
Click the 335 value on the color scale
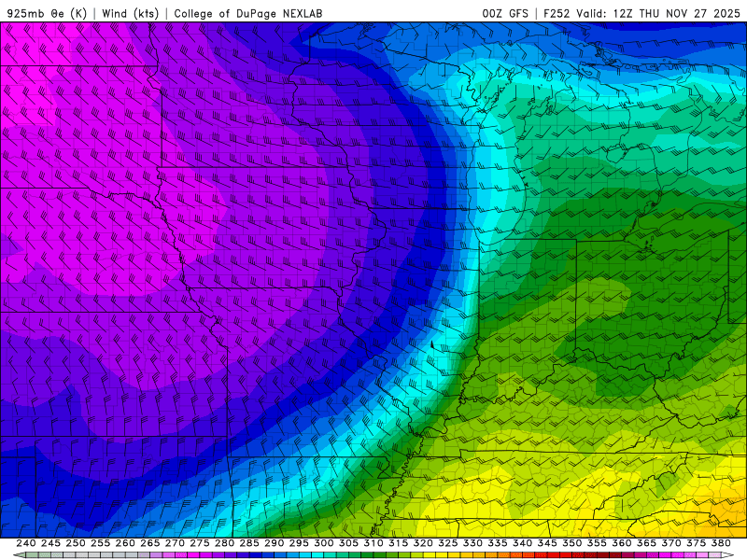tap(498, 543)
